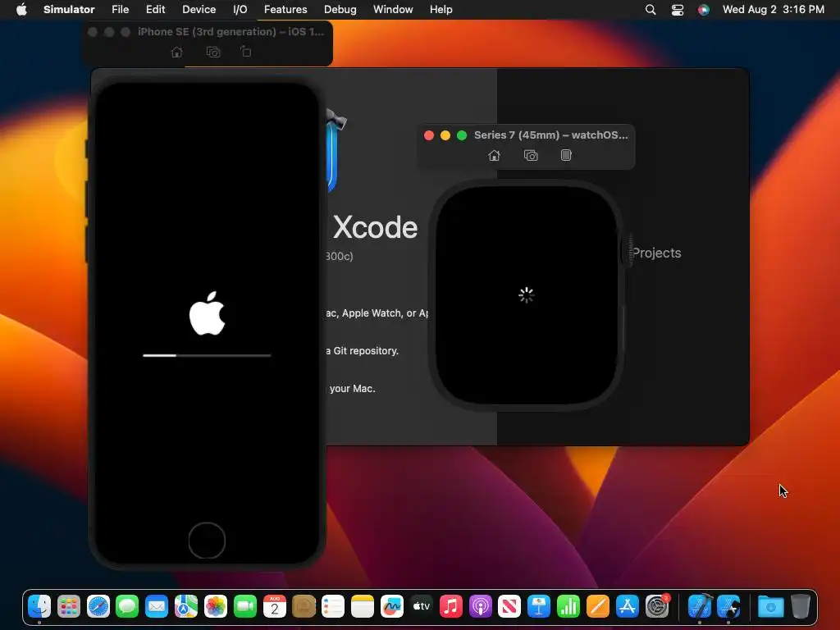Click the iPhone boot progress bar

pos(207,355)
